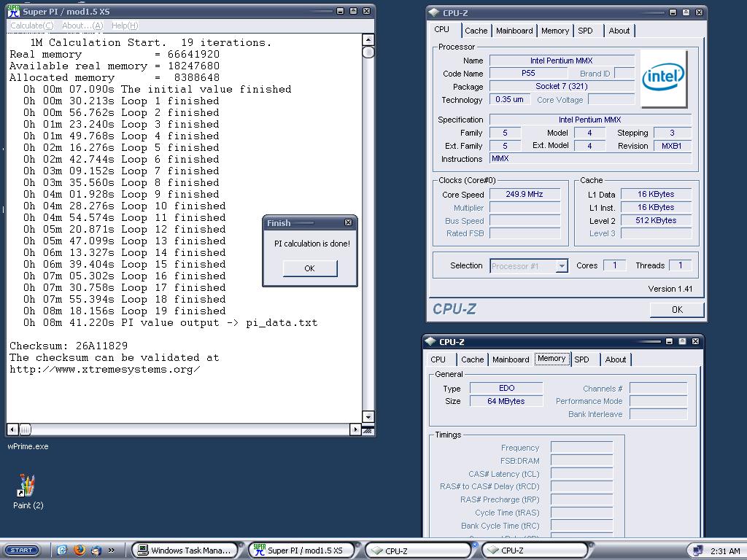Launch Internet Explorer from quick launch
The image size is (747, 560).
[x=62, y=551]
